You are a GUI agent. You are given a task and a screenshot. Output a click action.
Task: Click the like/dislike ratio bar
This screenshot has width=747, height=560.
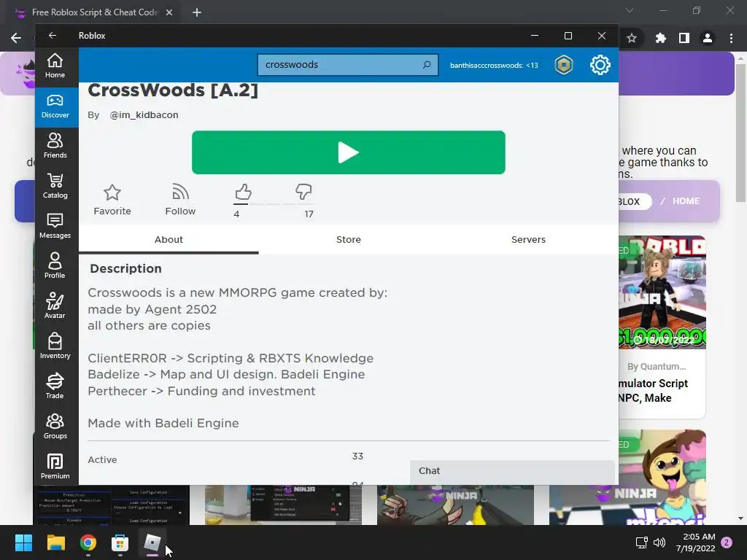(273, 204)
